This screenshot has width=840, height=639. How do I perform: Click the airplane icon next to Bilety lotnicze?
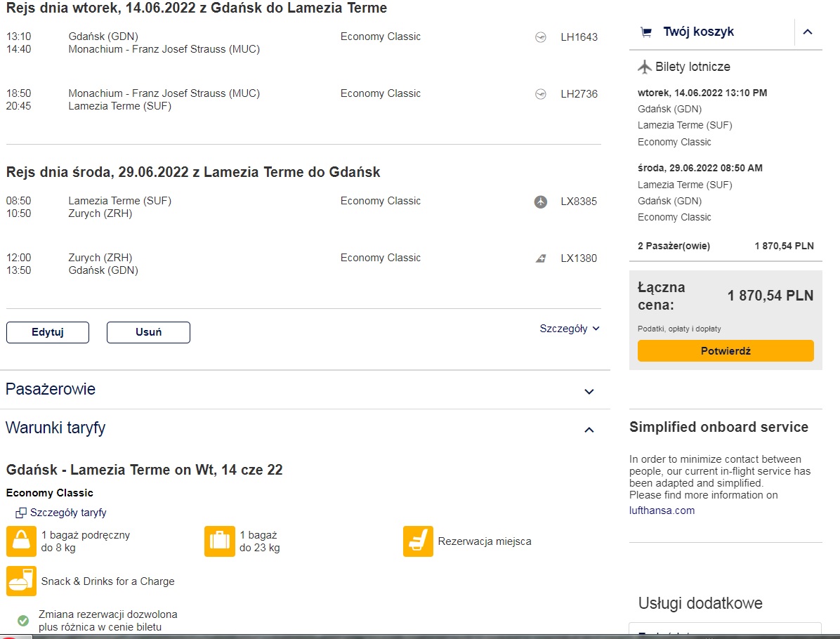[645, 67]
